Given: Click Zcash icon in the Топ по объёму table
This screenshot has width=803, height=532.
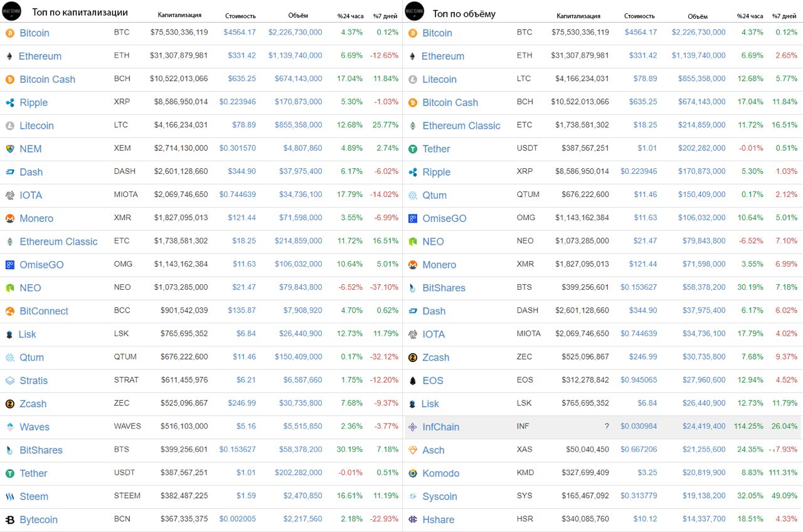Looking at the screenshot, I should point(413,358).
